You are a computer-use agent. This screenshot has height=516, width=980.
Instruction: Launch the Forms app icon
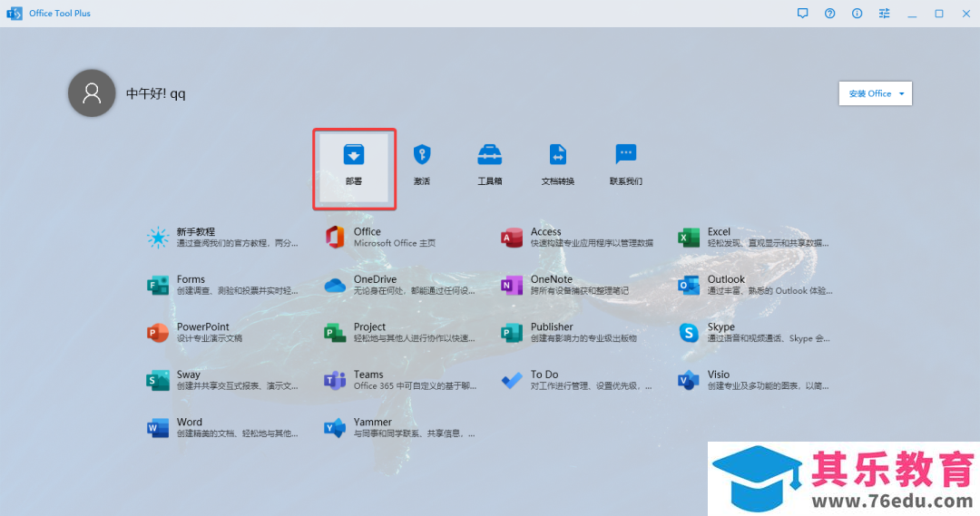tap(158, 285)
